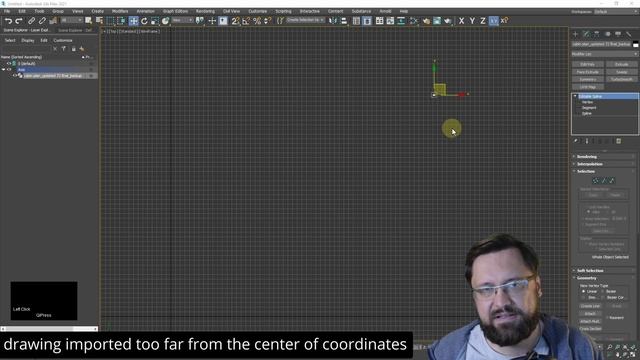640x360 pixels.
Task: Open Create Selection Set dropdown
Action: [305, 20]
